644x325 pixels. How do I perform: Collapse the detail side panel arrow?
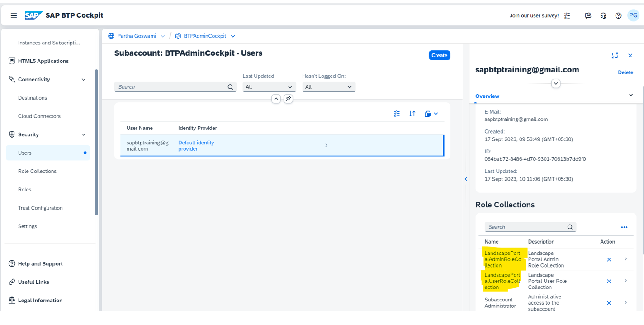[x=466, y=179]
